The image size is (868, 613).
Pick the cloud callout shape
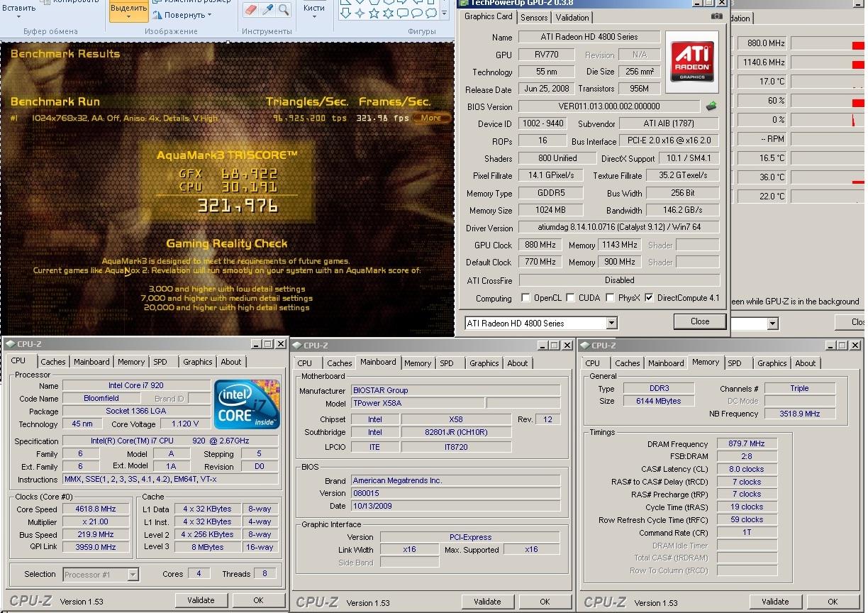[432, 13]
